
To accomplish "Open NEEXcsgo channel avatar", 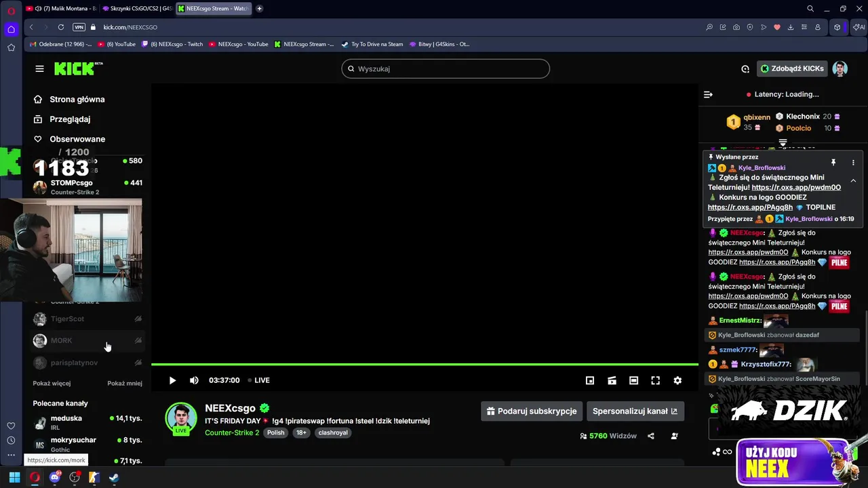I will point(181,418).
